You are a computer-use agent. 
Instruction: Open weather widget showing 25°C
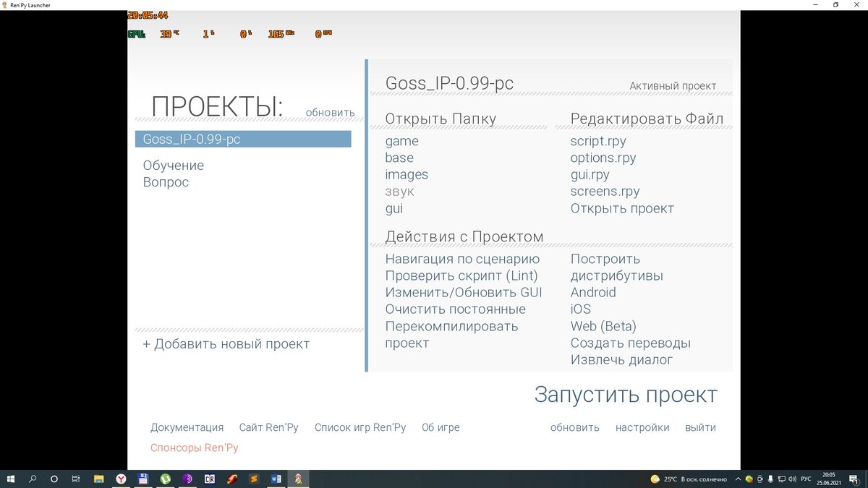pos(688,479)
